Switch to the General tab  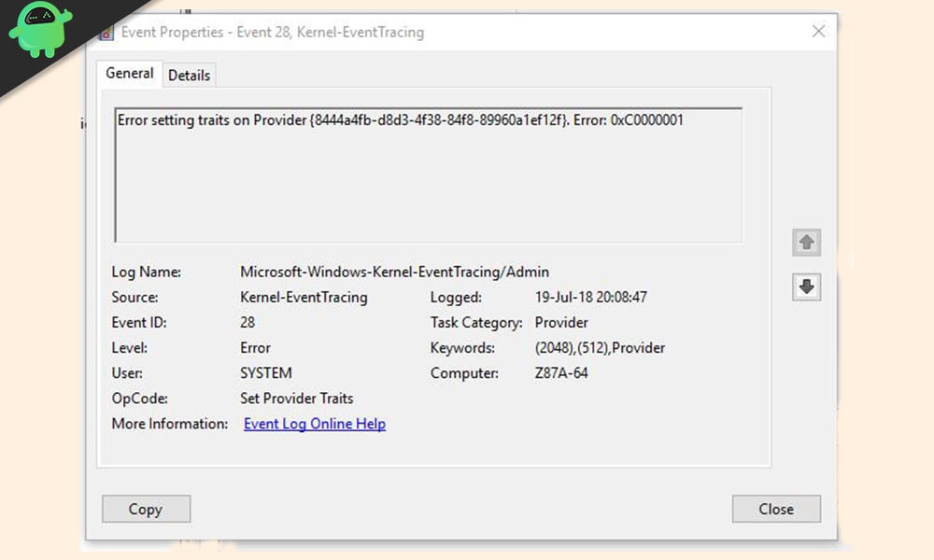(x=129, y=74)
